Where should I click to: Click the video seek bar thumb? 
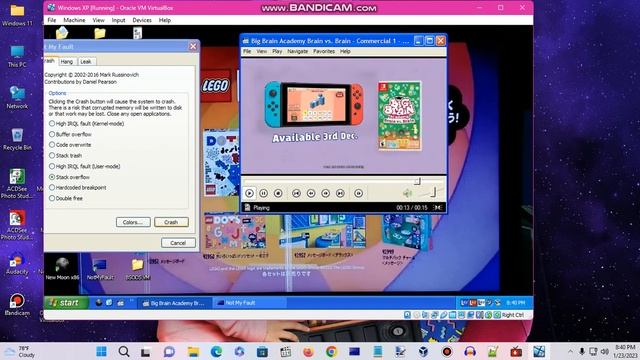tap(417, 181)
